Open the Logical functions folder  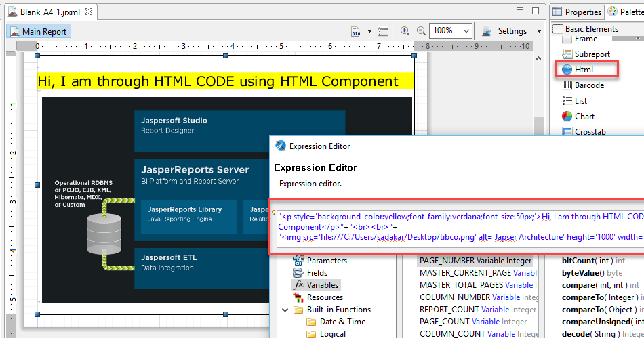pyautogui.click(x=327, y=333)
